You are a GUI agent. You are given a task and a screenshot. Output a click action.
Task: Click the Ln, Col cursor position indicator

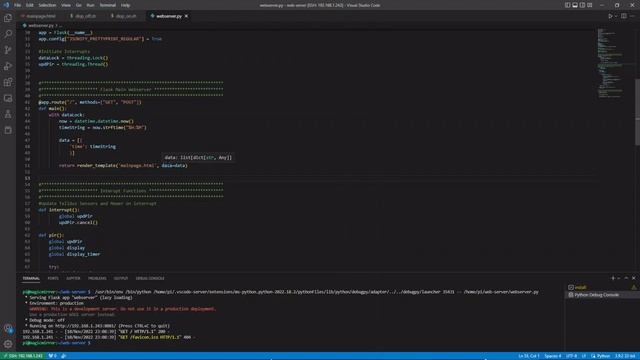pos(529,356)
